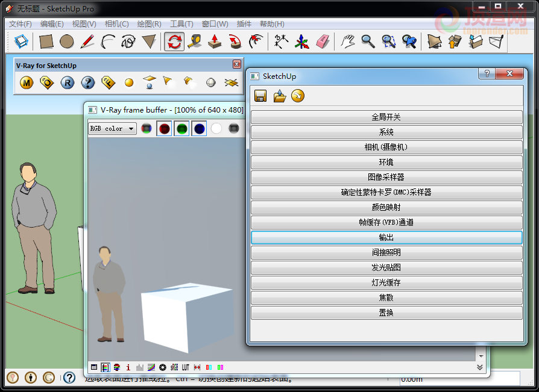Viewport: 539px width, 392px height.
Task: Close the V-Ray for SketchUp toolbar
Action: (237, 64)
